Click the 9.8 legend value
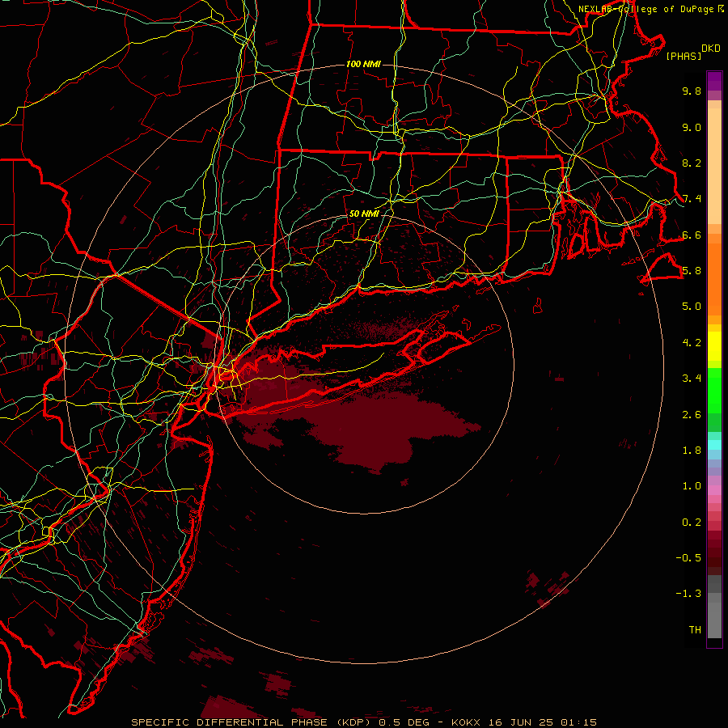728x728 pixels. (692, 91)
